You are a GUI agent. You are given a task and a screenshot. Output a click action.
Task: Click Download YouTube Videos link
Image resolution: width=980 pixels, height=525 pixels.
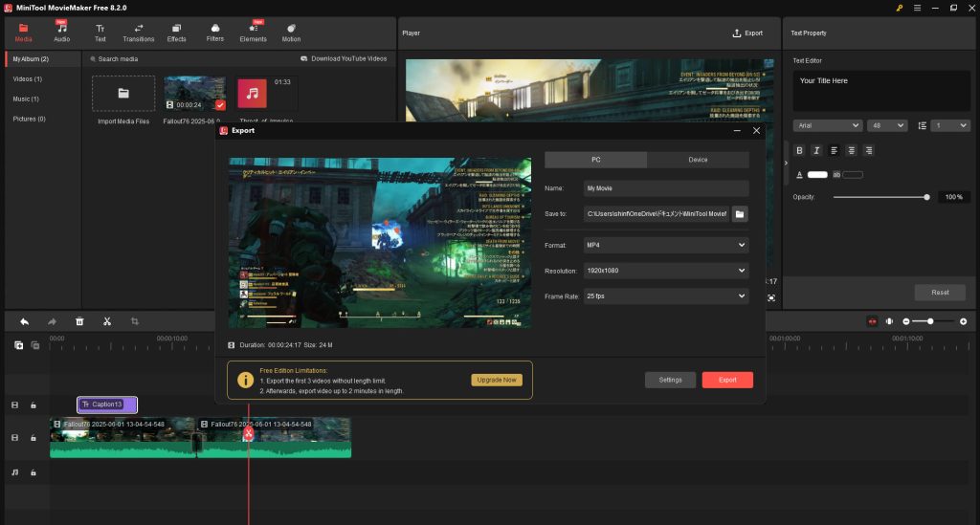(x=344, y=58)
